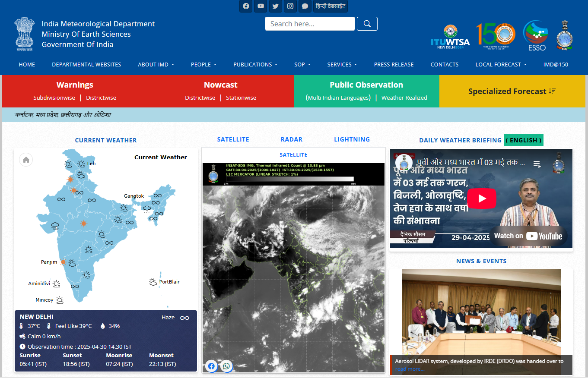Click the Gangtok label on map

point(134,196)
